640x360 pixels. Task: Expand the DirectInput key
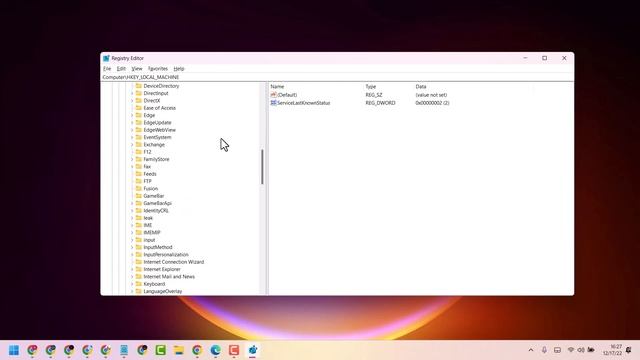click(x=132, y=93)
